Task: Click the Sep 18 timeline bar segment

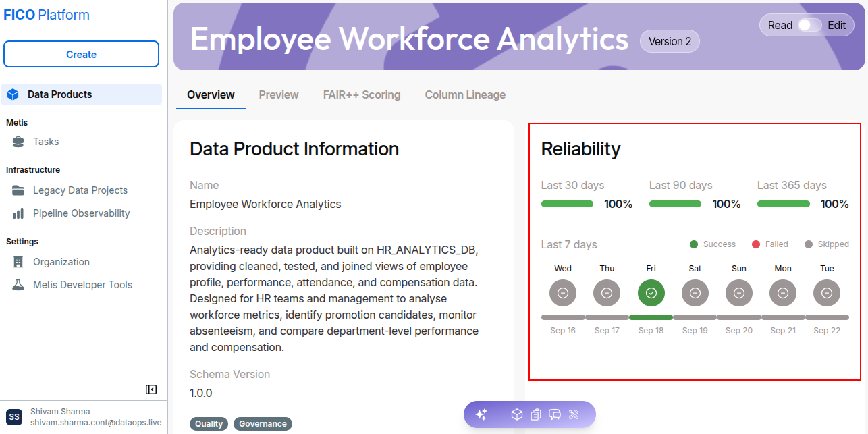Action: (x=651, y=317)
